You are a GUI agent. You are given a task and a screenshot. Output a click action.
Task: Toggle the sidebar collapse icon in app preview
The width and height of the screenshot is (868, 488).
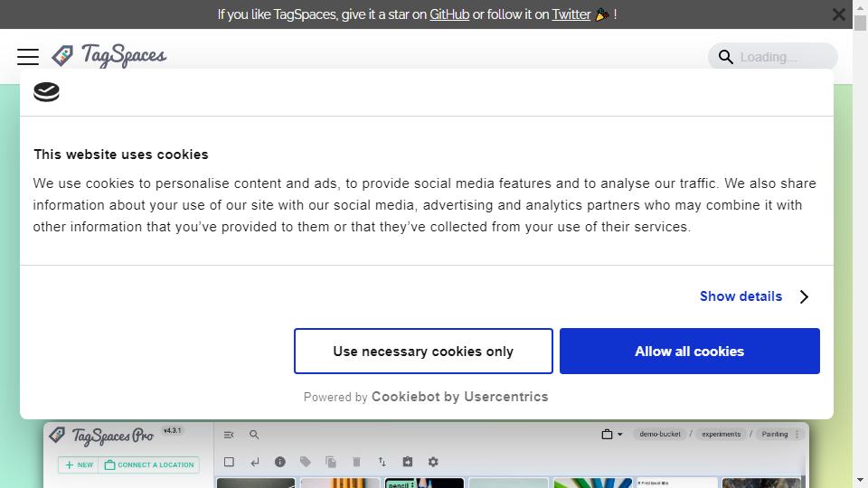pos(229,435)
